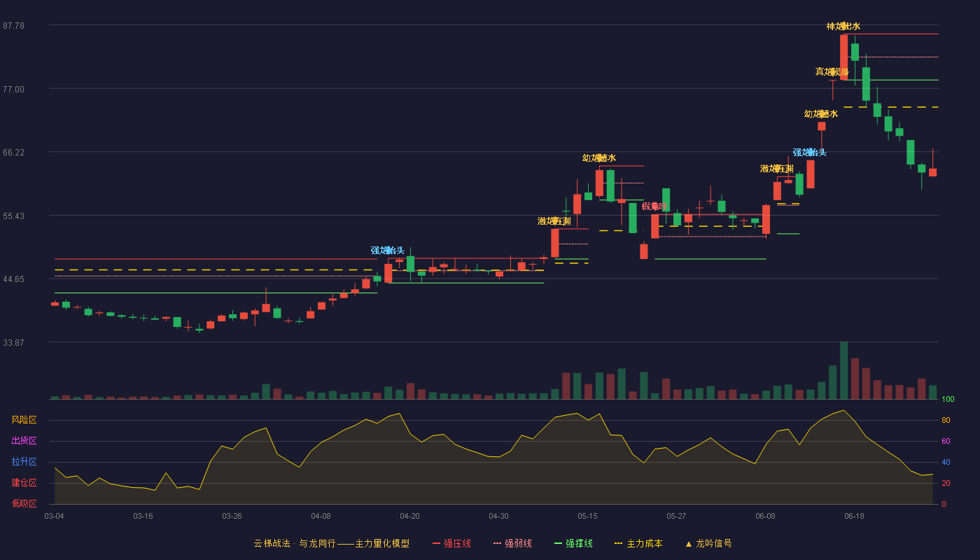Select the 真龙现身 signal label

coord(832,71)
